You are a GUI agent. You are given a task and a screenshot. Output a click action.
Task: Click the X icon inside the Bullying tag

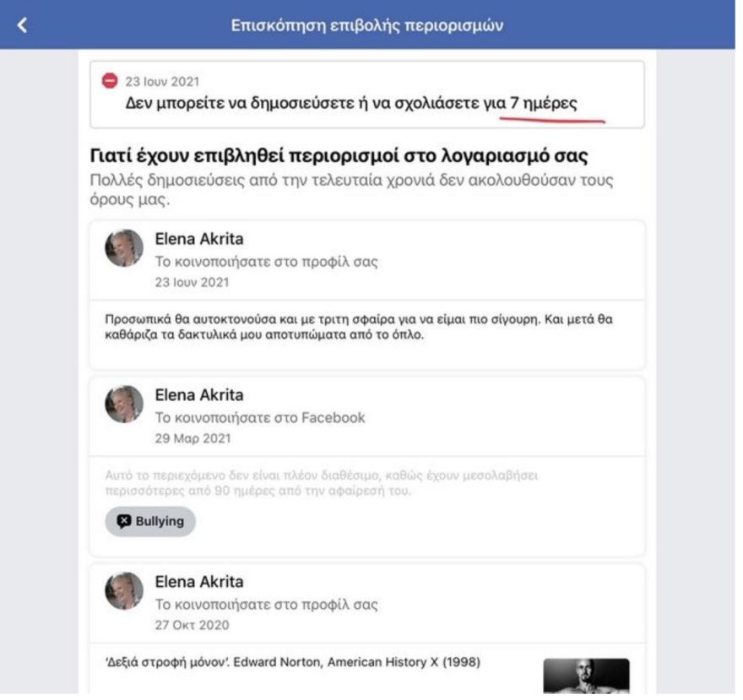[x=125, y=520]
